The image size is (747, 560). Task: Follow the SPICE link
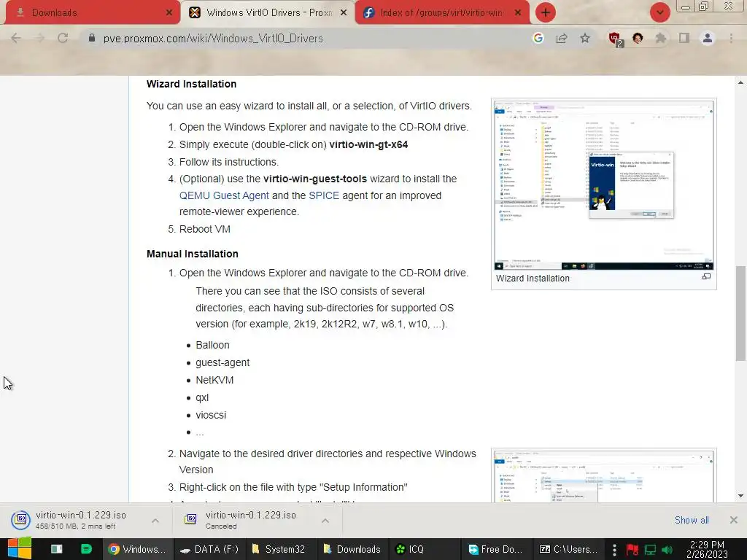(x=324, y=195)
